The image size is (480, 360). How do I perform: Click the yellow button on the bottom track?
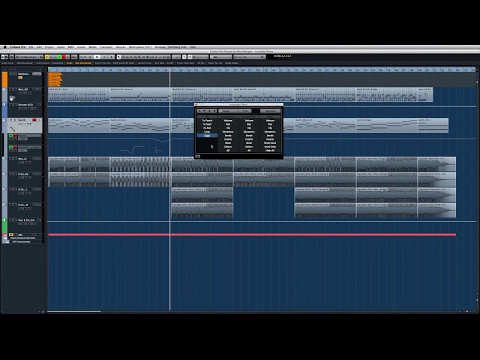pos(11,235)
